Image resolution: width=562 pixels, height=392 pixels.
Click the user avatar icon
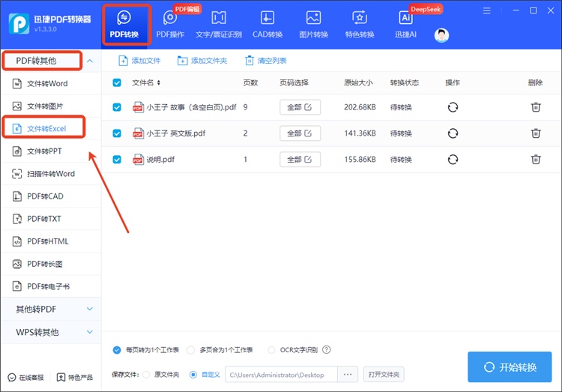[441, 35]
